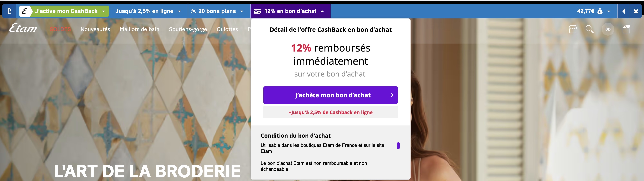Open the search magnifier icon
The height and width of the screenshot is (181, 644).
click(x=589, y=29)
